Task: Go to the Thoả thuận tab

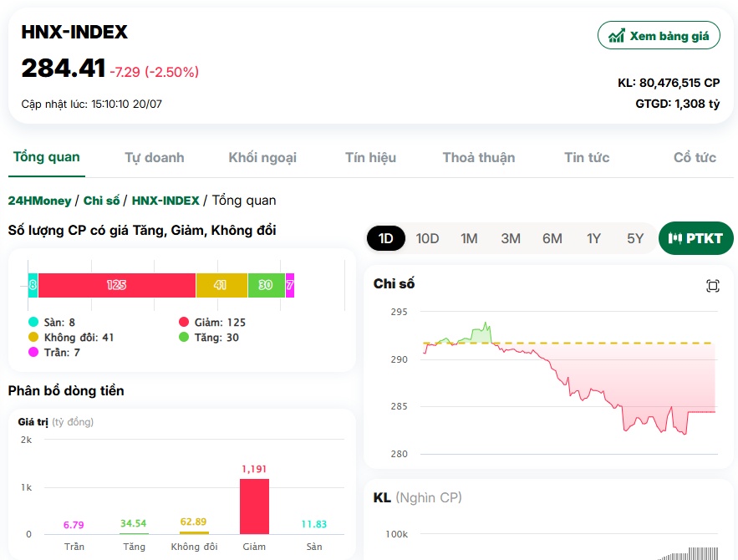Action: click(479, 158)
